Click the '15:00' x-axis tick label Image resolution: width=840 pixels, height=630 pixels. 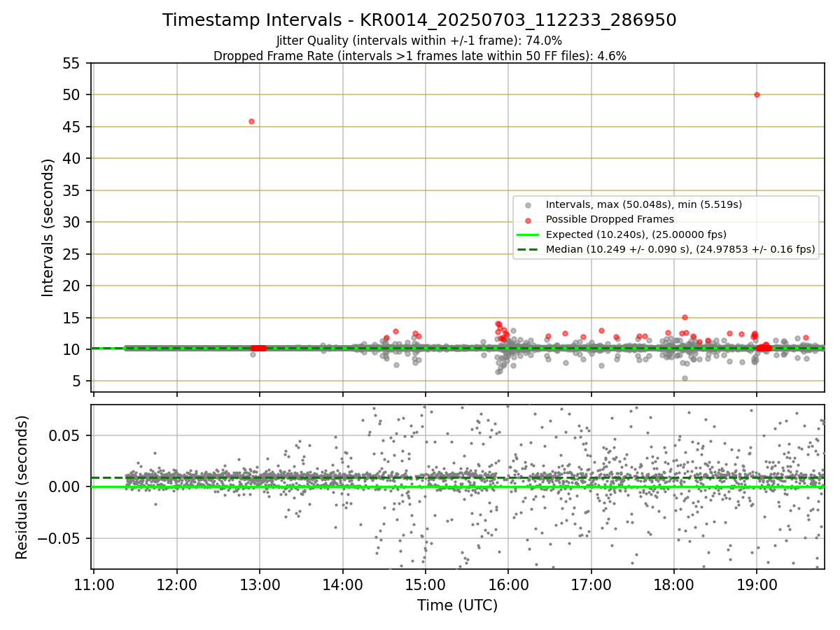(x=425, y=584)
